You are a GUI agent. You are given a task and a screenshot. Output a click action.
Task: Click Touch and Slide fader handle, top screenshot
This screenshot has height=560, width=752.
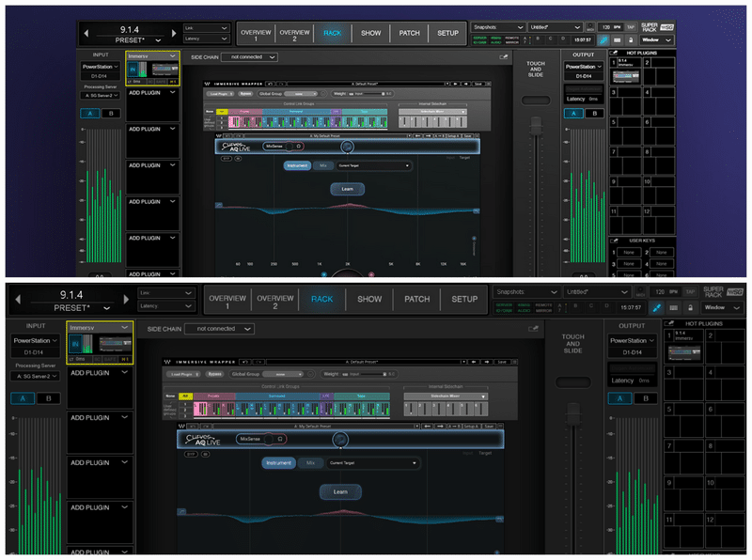tap(536, 127)
